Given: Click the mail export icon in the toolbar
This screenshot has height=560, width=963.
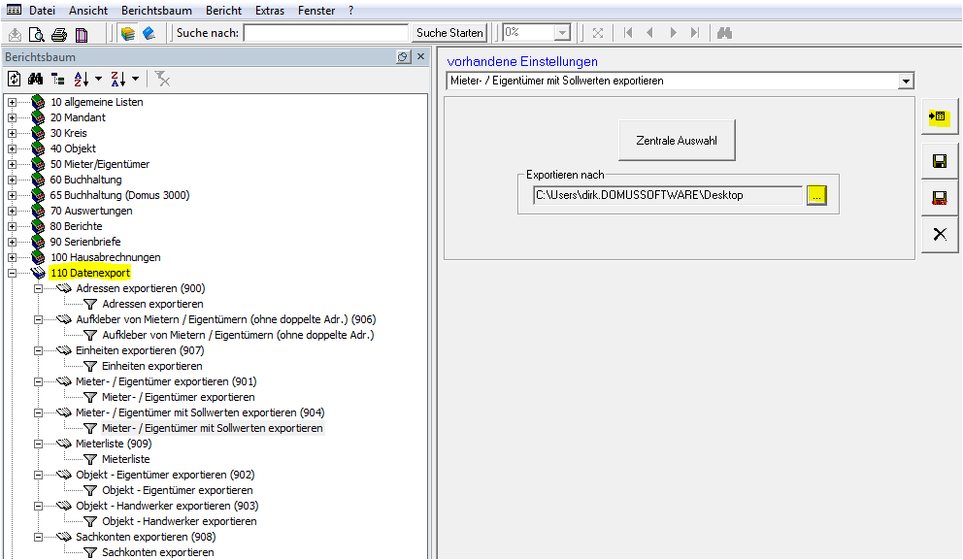Looking at the screenshot, I should [15, 34].
